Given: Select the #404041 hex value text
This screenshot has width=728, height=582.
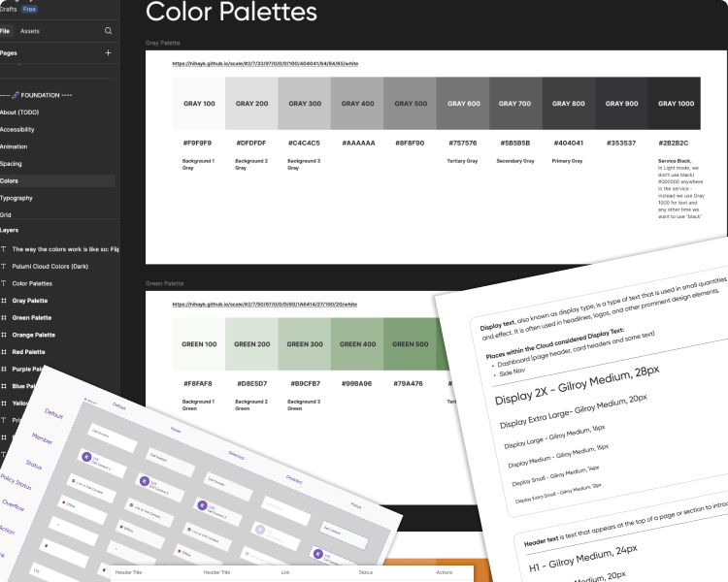Looking at the screenshot, I should (568, 143).
